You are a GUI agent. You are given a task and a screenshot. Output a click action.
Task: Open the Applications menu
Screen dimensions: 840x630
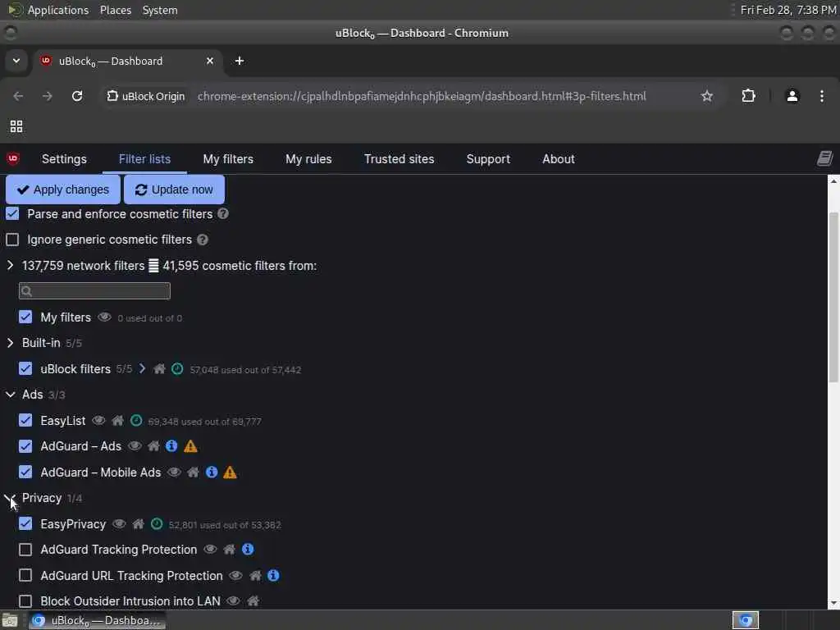[58, 10]
